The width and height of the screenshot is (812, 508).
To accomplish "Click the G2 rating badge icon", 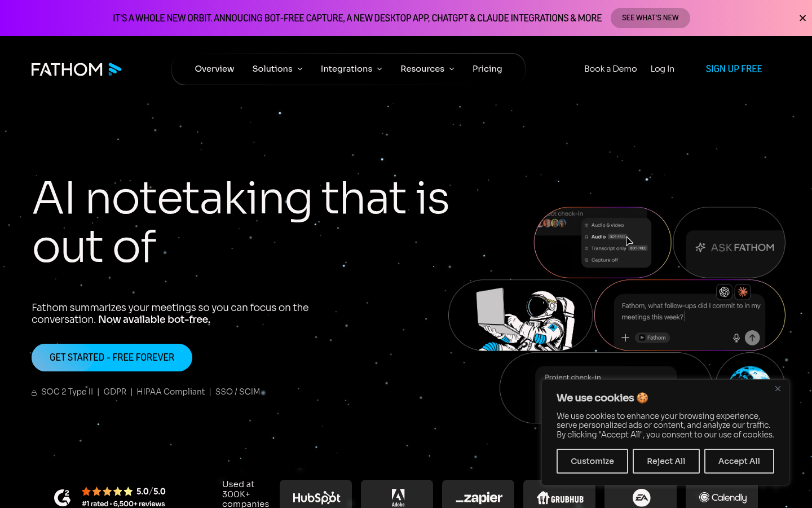I will [x=62, y=497].
